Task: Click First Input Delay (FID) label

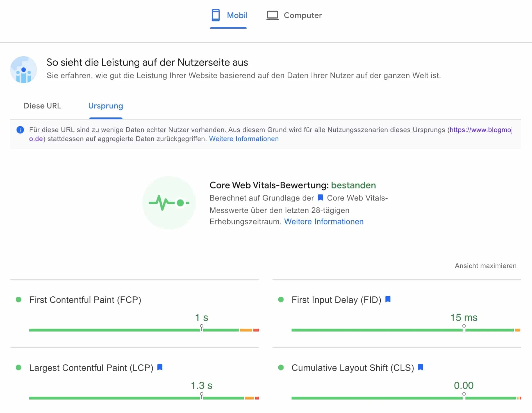Action: click(x=336, y=300)
